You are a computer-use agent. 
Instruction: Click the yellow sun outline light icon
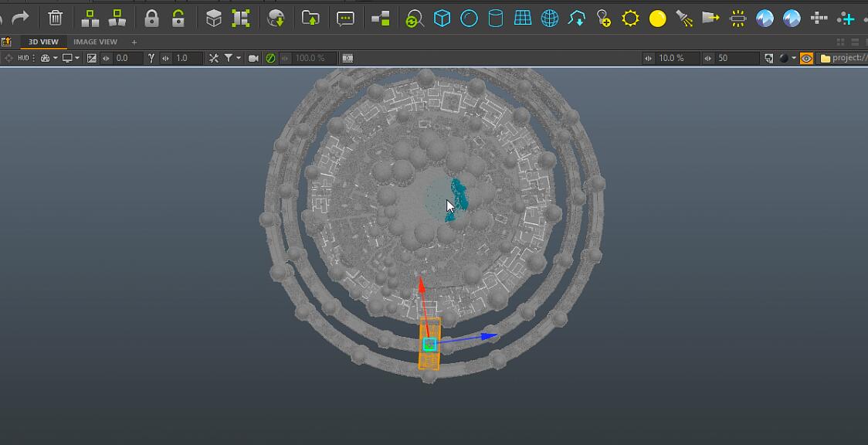pyautogui.click(x=630, y=19)
